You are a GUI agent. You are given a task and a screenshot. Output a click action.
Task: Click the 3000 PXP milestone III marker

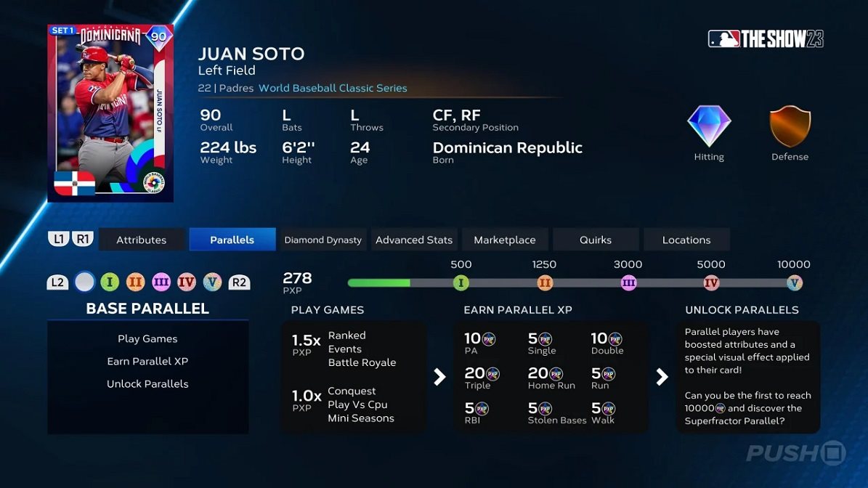pyautogui.click(x=628, y=282)
